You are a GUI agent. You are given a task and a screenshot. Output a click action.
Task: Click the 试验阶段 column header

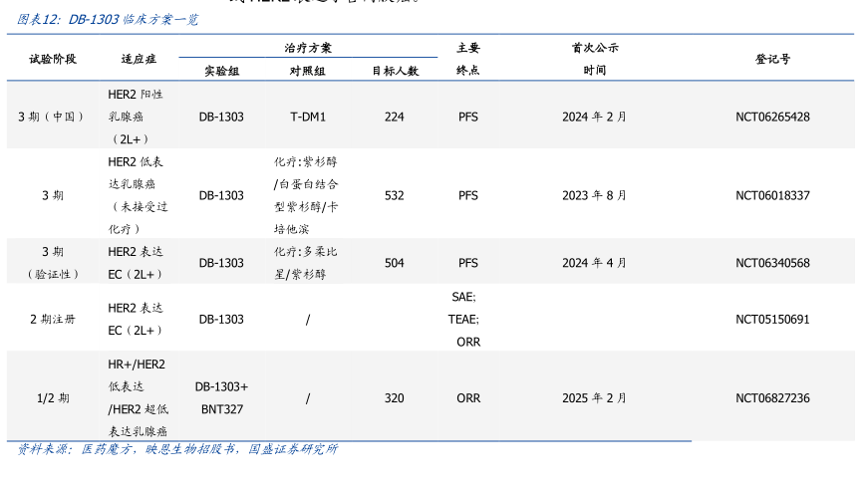coord(52,59)
